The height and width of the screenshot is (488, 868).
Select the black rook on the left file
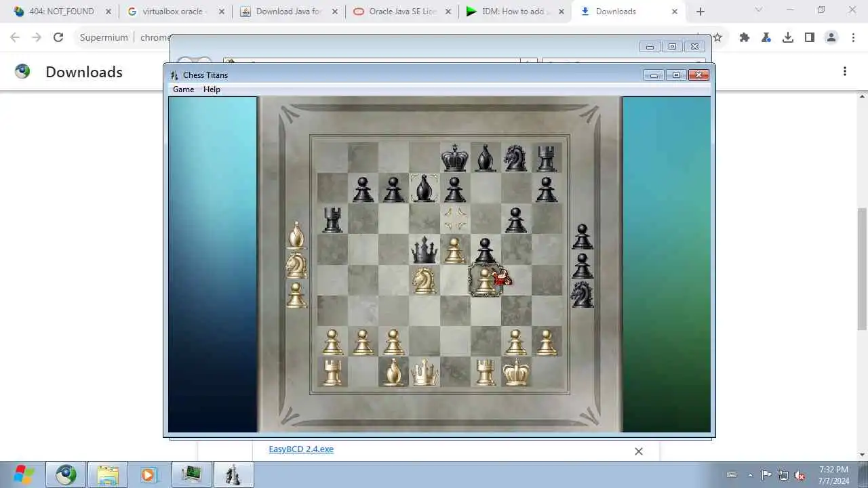coord(332,220)
